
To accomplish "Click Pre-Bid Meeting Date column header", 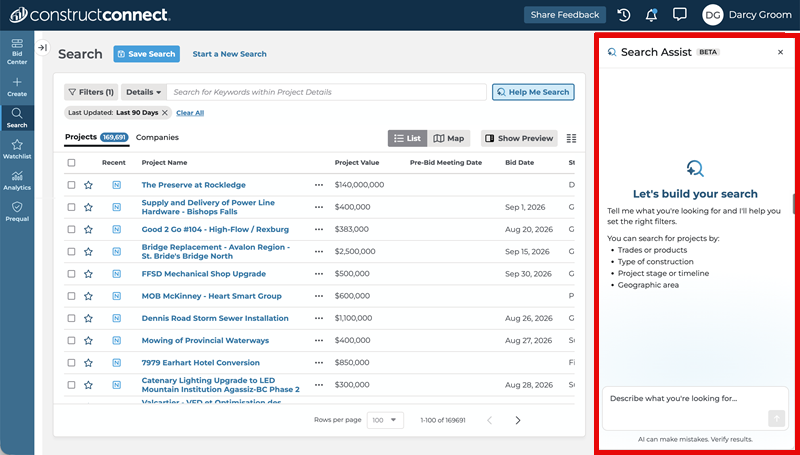I will pyautogui.click(x=446, y=163).
